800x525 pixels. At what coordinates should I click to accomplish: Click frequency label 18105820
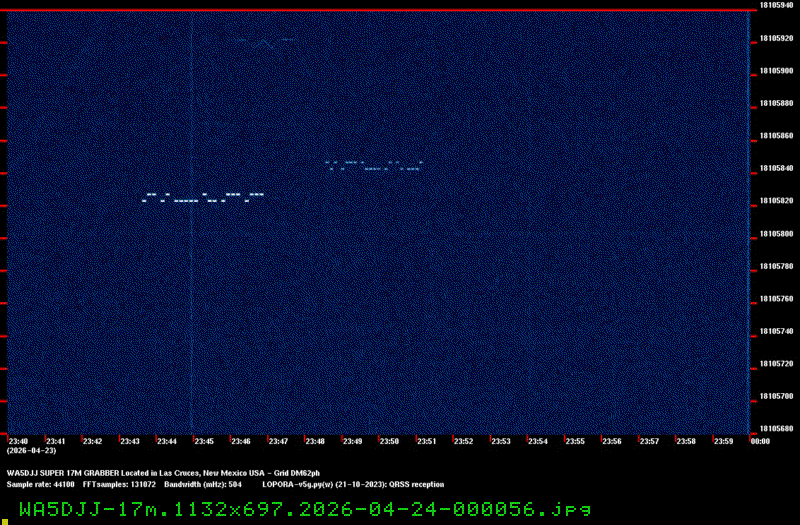tap(777, 201)
